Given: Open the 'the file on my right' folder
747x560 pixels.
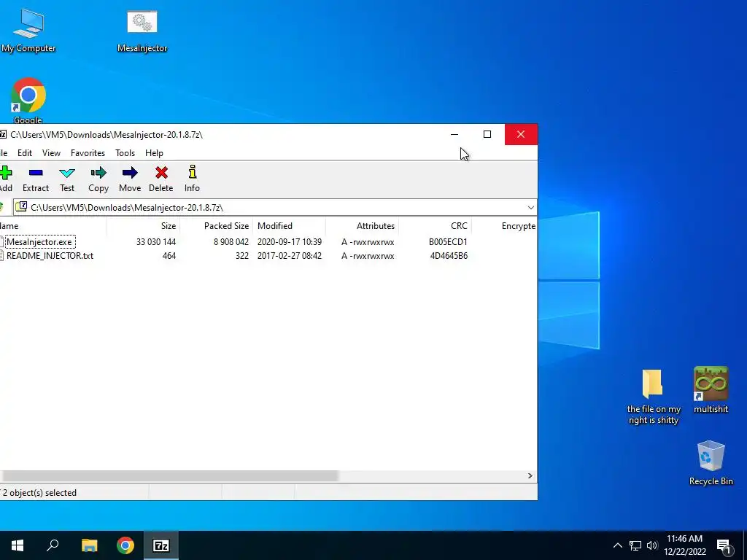Looking at the screenshot, I should 653,397.
